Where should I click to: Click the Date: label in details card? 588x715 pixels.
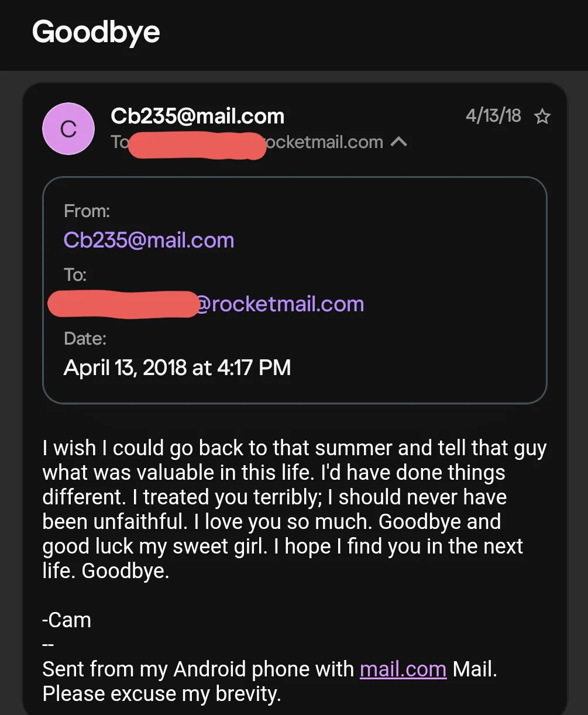coord(85,338)
